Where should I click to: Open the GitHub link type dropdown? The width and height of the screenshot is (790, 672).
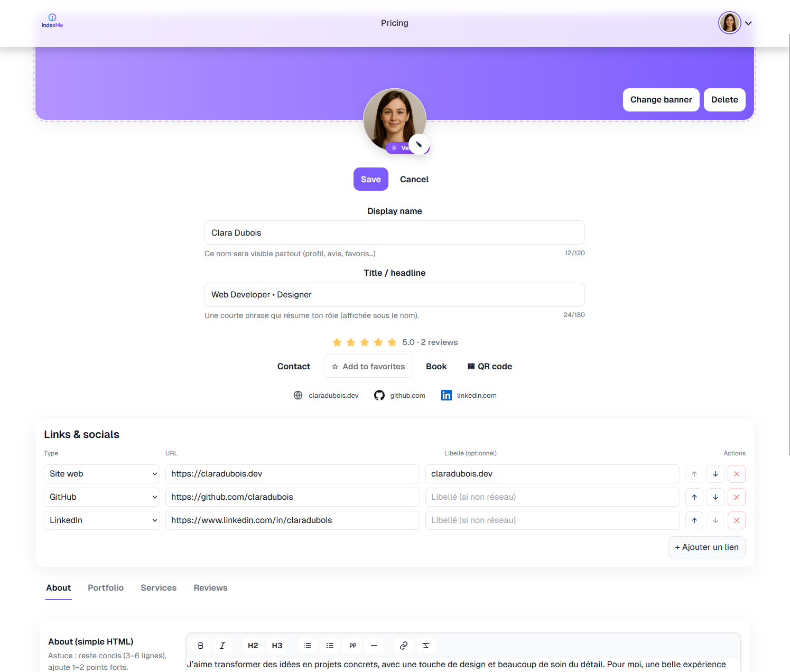[x=101, y=497]
